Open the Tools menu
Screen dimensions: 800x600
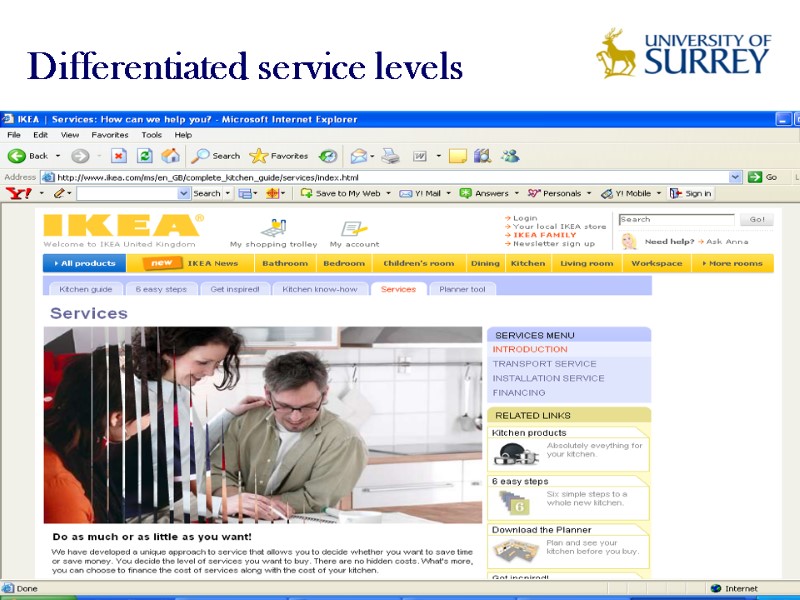tap(152, 135)
